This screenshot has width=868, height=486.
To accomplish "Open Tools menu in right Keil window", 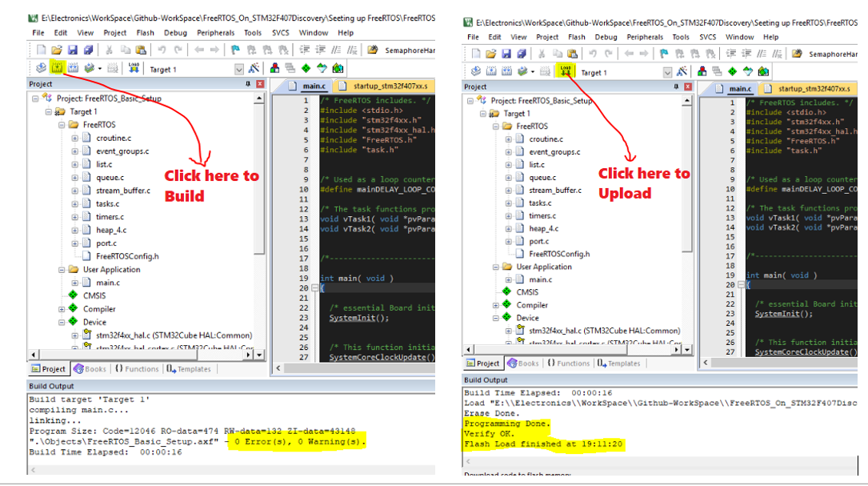I will tap(681, 37).
